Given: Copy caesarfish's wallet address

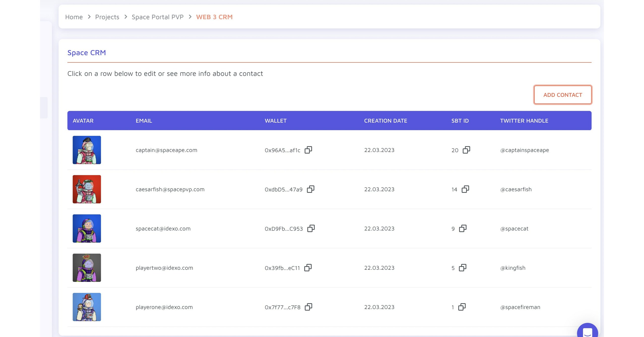Looking at the screenshot, I should pos(311,189).
